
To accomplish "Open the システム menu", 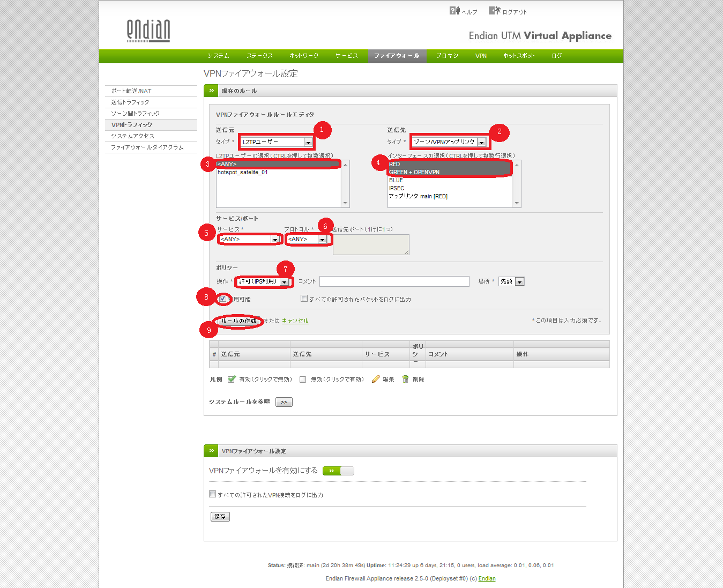I will tap(218, 56).
